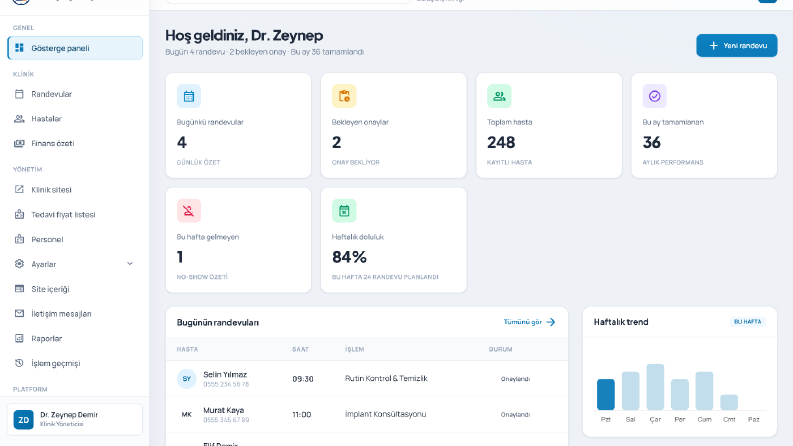Select Selin Yılmaz patient name

tap(225, 375)
